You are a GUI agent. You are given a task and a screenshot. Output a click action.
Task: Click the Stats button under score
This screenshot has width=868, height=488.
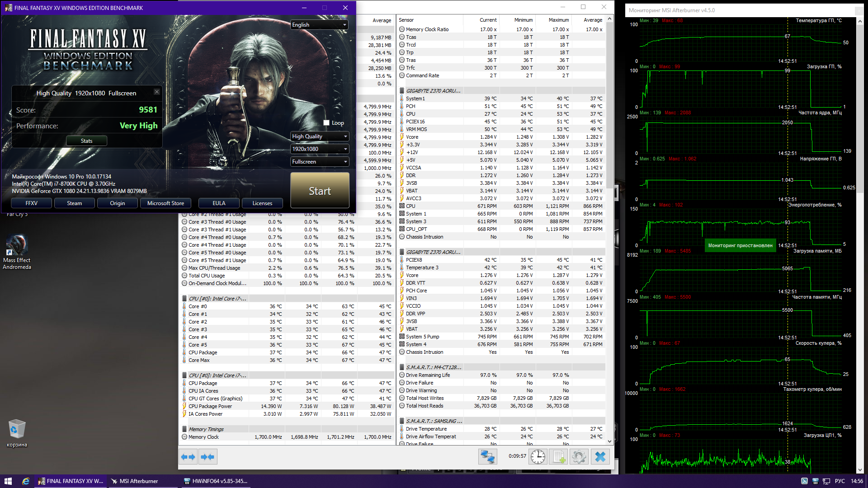click(86, 141)
